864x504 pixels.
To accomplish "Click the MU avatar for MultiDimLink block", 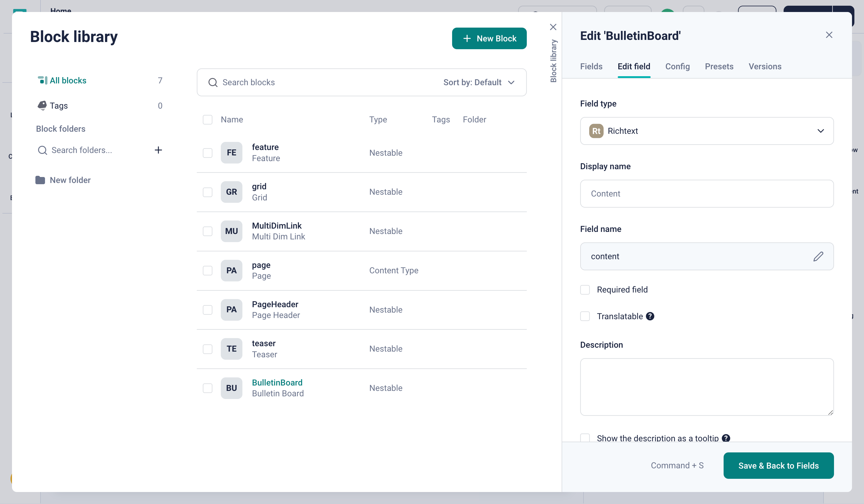I will tap(231, 231).
